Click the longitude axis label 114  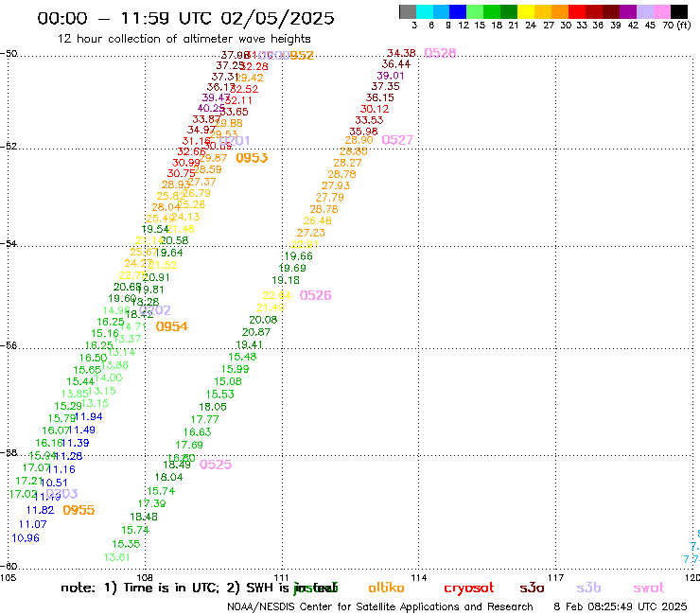coord(419,577)
